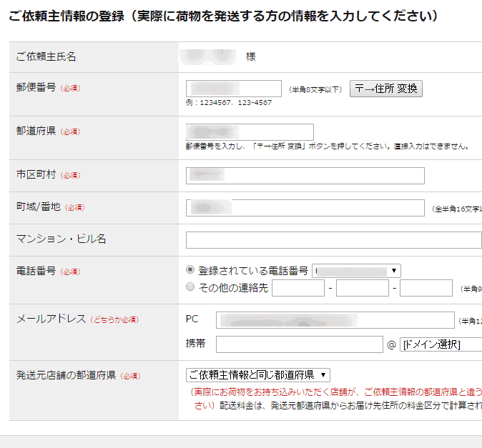Select the last その他の連絡先 phone box

click(x=426, y=288)
